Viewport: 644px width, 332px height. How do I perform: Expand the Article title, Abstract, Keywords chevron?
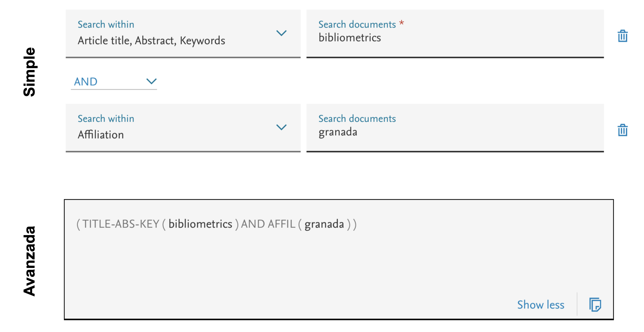point(281,33)
